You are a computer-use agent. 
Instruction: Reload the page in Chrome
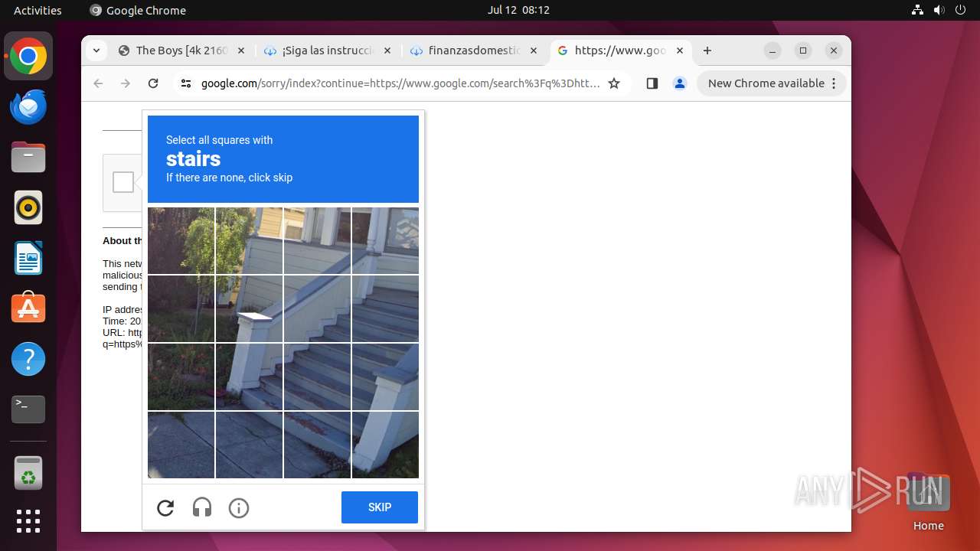click(x=153, y=83)
